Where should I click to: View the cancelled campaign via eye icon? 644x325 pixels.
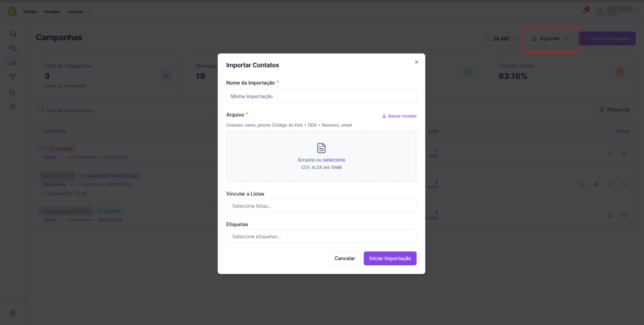click(625, 153)
